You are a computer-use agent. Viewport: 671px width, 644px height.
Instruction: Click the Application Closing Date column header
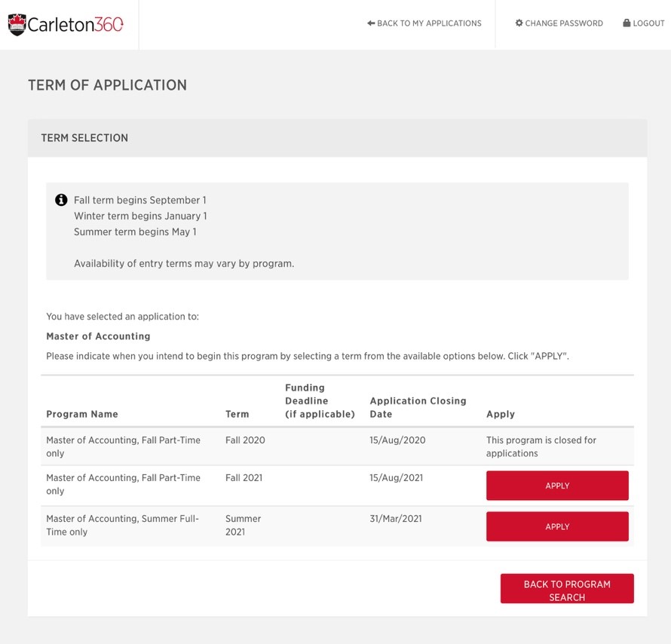click(x=418, y=407)
